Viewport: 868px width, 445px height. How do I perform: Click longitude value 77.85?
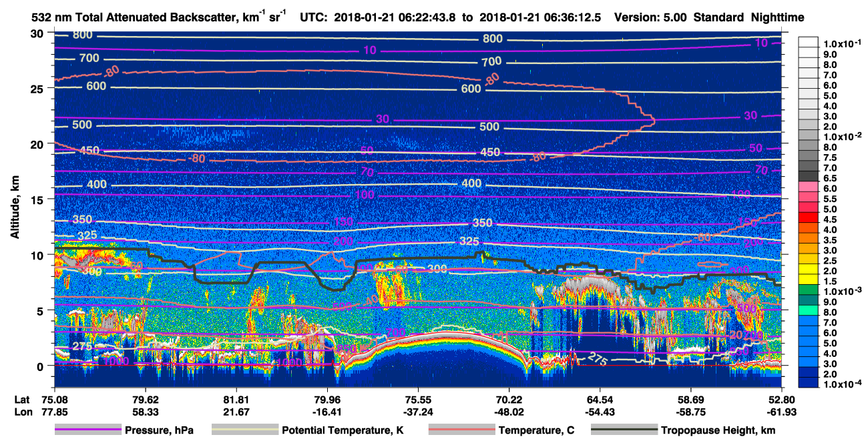[x=53, y=413]
